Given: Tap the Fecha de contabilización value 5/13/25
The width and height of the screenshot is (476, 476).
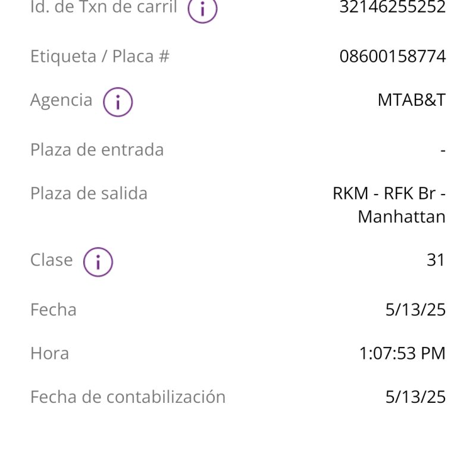Looking at the screenshot, I should [x=415, y=397].
